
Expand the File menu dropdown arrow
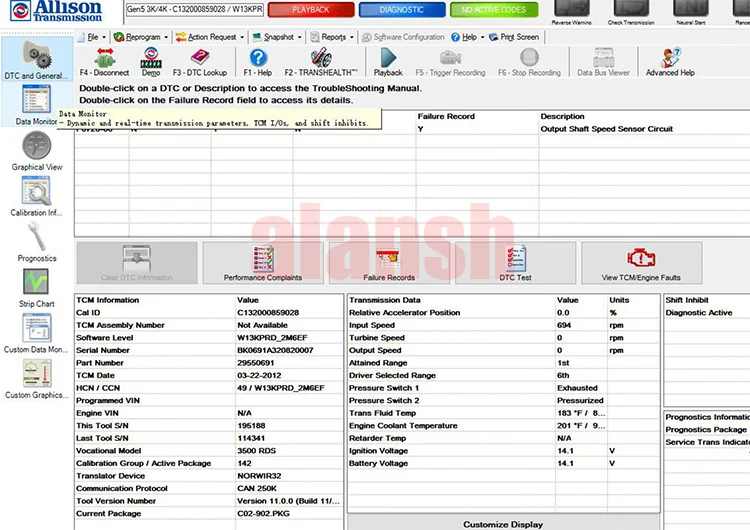(104, 37)
